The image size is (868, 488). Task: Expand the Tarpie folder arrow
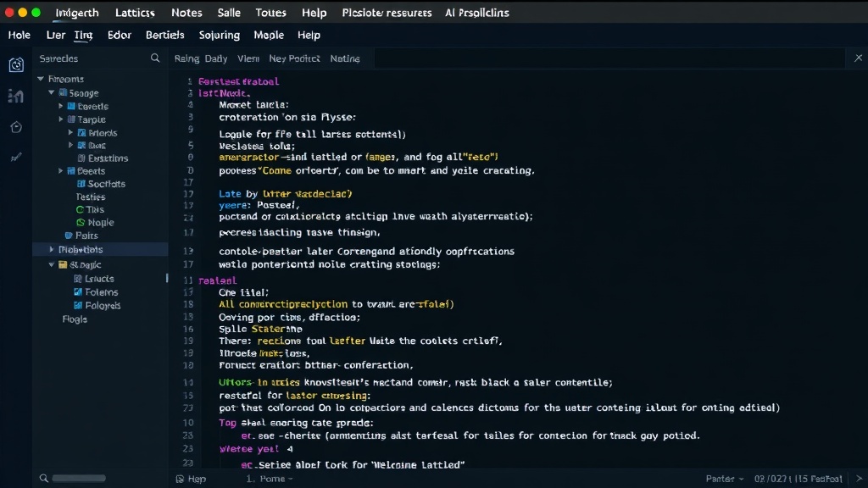click(x=61, y=119)
